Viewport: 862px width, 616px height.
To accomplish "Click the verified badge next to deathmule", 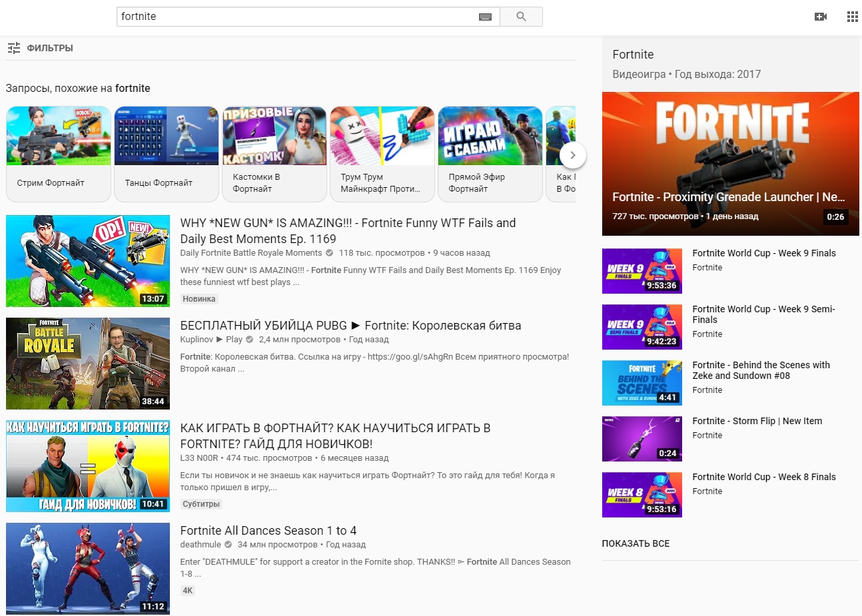I will click(228, 545).
